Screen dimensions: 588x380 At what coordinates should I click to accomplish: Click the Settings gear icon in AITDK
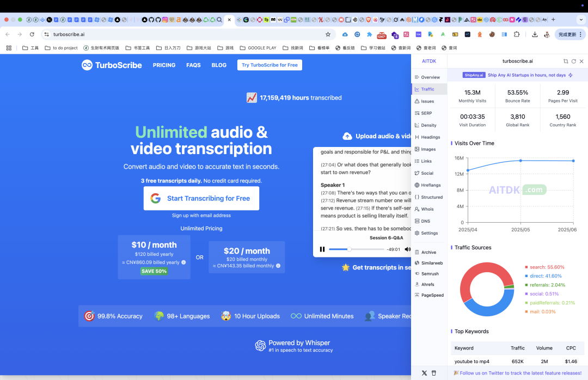click(x=417, y=234)
